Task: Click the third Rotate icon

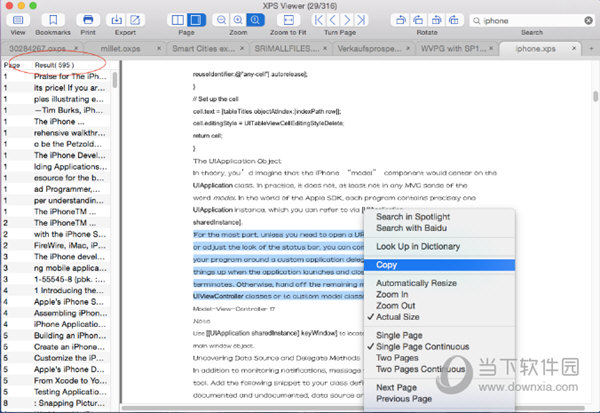Action: pos(436,20)
